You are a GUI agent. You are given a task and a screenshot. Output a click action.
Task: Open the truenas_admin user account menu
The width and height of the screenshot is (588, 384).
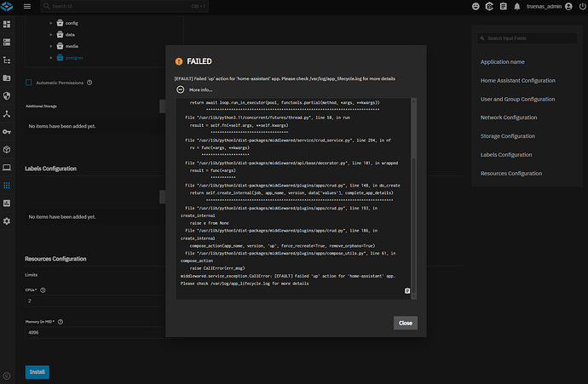tap(549, 6)
